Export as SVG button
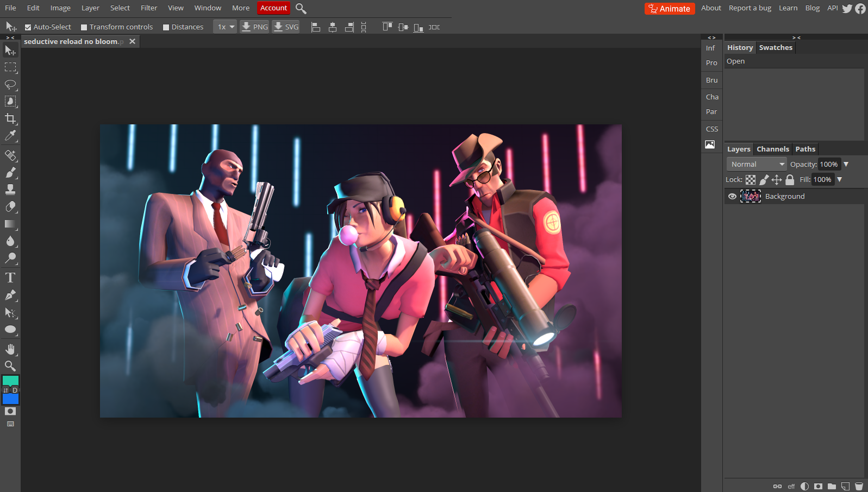The width and height of the screenshot is (868, 492). [x=286, y=27]
